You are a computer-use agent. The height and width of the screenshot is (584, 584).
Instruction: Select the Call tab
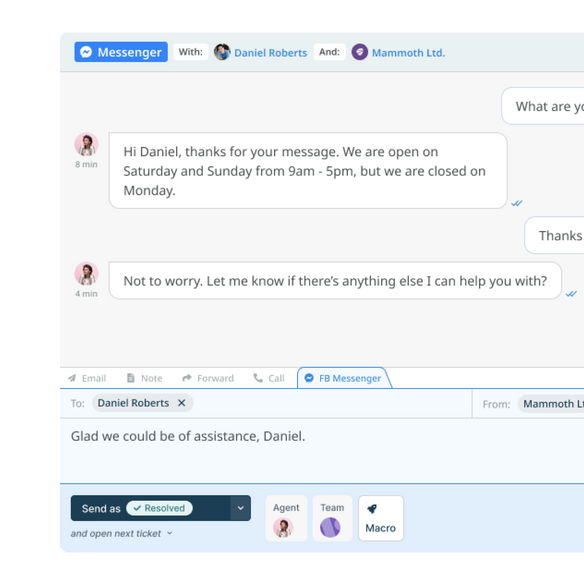269,378
